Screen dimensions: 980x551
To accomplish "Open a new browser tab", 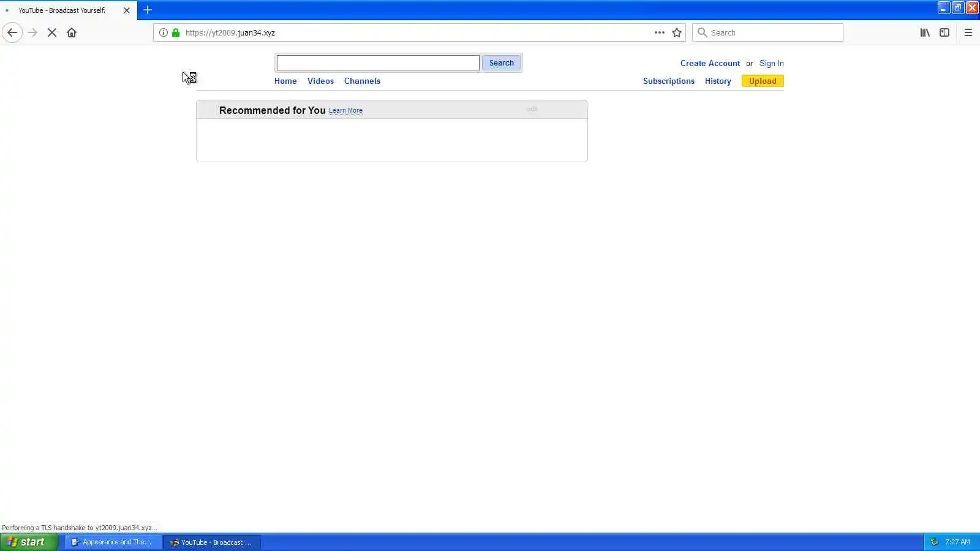I will tap(148, 10).
